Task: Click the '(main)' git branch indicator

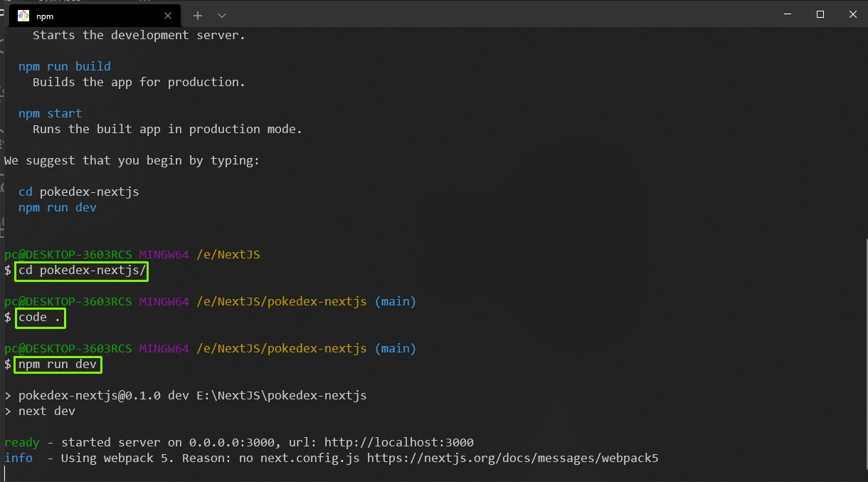Action: pyautogui.click(x=395, y=301)
